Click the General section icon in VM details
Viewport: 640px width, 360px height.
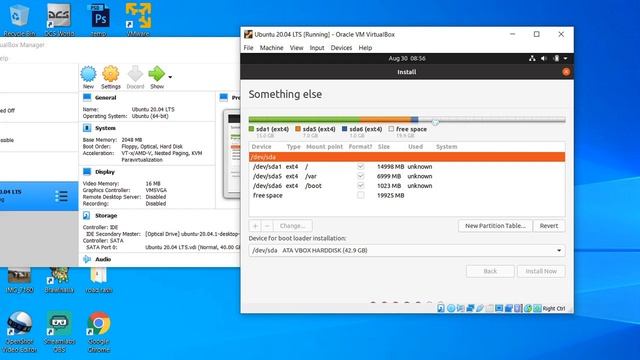[87, 97]
